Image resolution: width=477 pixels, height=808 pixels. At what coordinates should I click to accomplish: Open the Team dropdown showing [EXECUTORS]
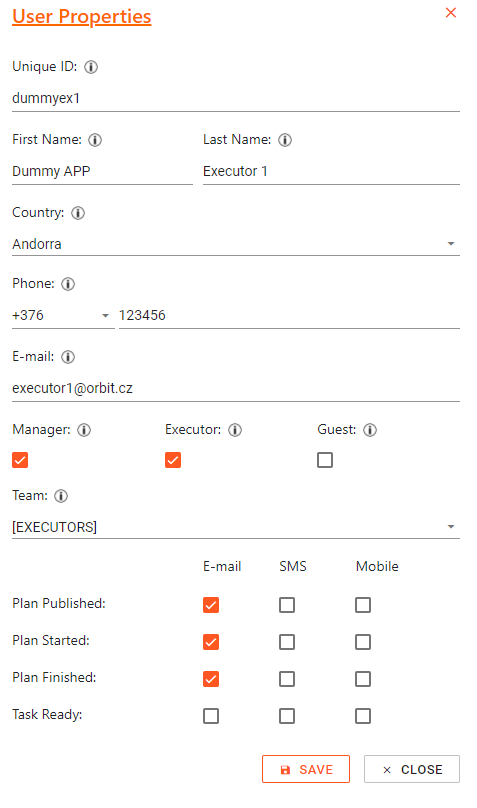[236, 527]
